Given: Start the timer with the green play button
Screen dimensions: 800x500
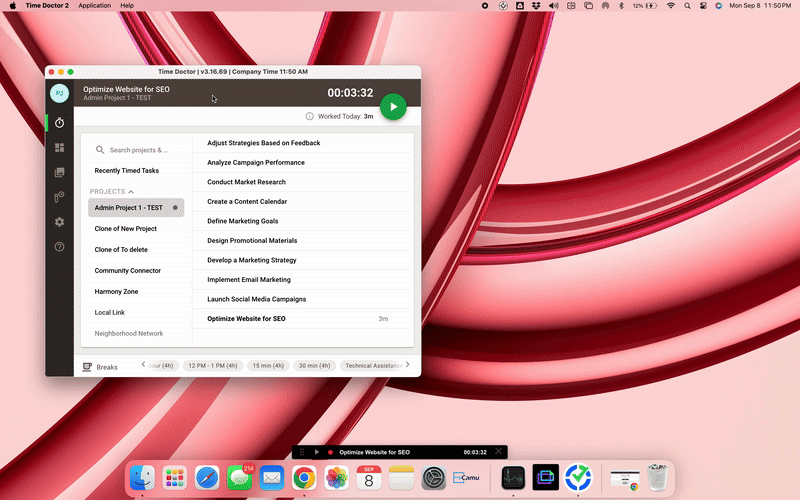Looking at the screenshot, I should tap(393, 107).
